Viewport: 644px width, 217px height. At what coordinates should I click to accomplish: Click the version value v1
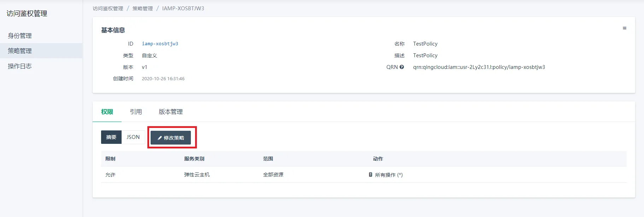pos(145,67)
